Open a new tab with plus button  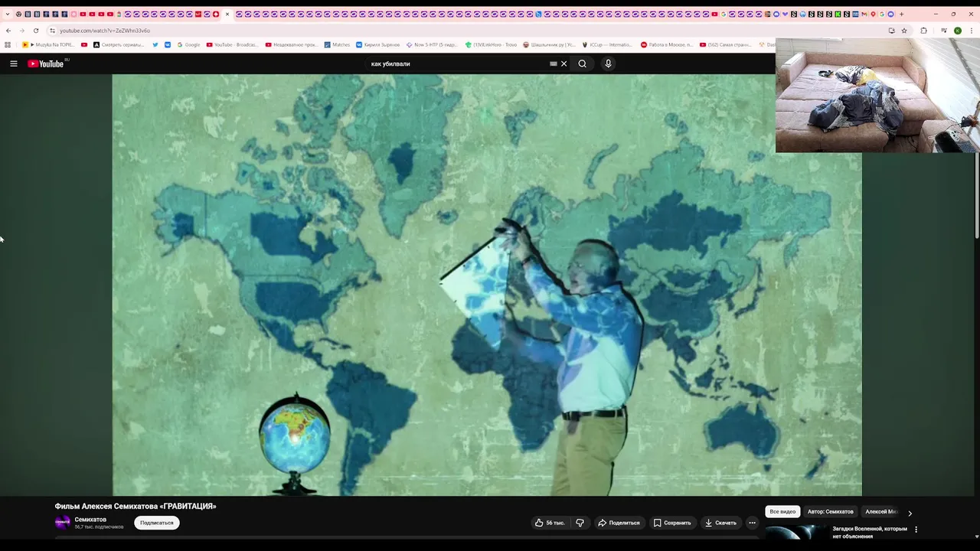[x=901, y=14]
